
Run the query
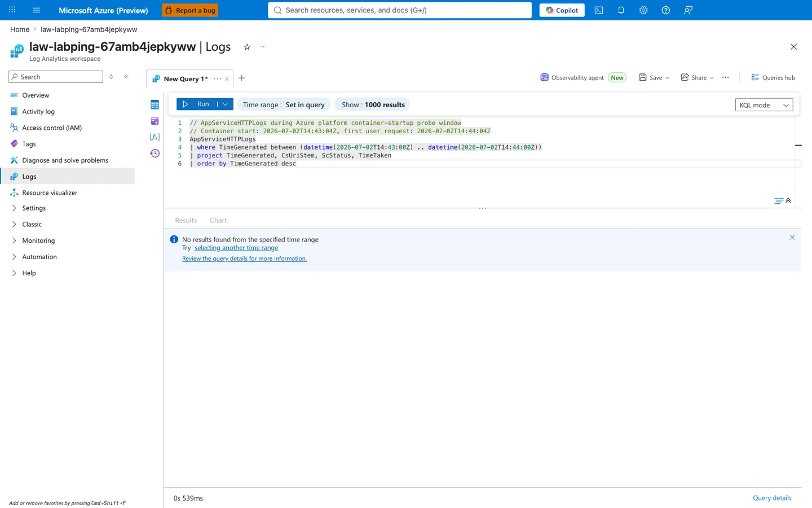[x=197, y=104]
